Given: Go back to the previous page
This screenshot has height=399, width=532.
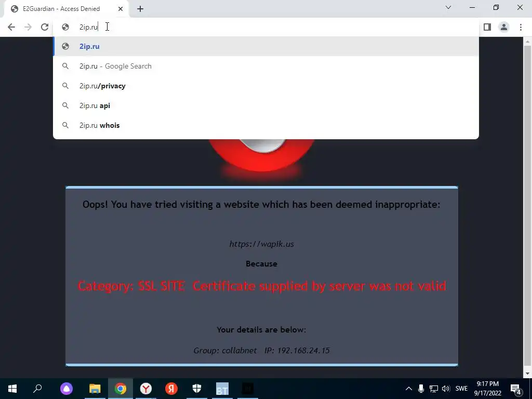Looking at the screenshot, I should 11,27.
